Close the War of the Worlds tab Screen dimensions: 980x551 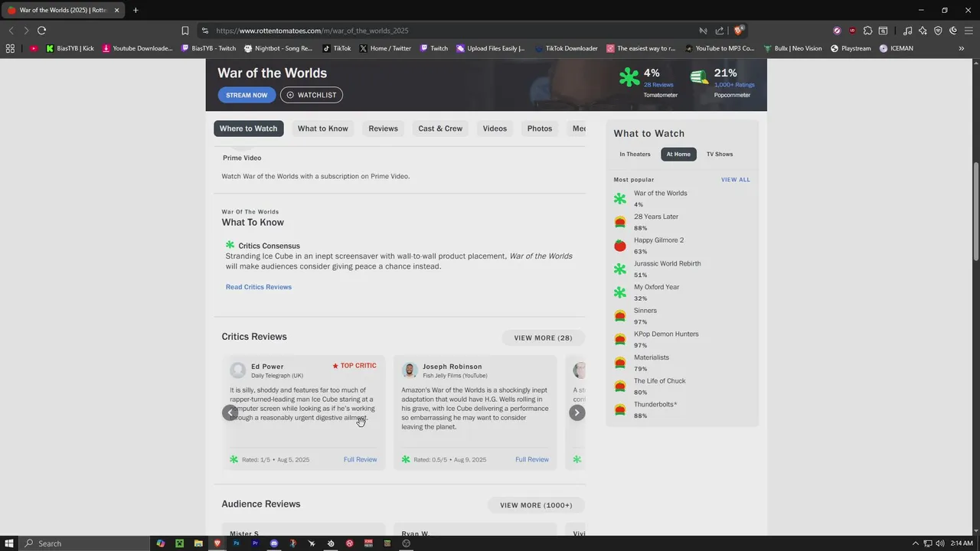click(x=117, y=10)
